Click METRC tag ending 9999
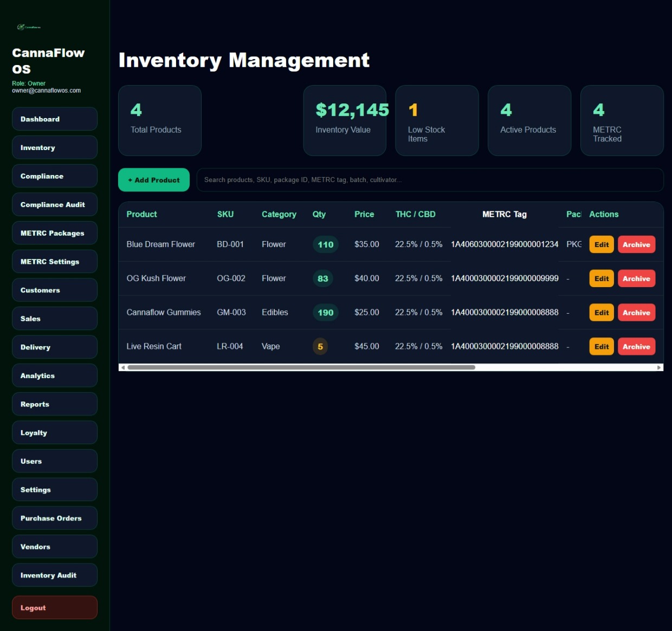The height and width of the screenshot is (631, 672). 505,278
